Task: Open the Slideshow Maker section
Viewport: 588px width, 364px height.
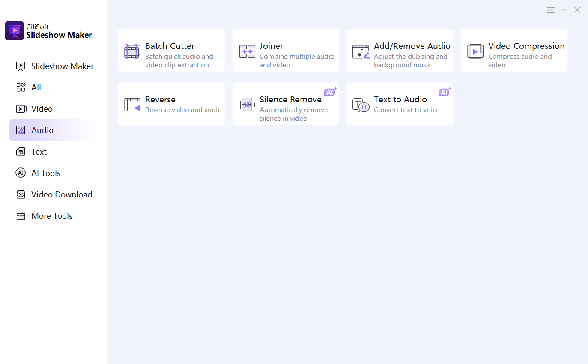Action: point(62,66)
